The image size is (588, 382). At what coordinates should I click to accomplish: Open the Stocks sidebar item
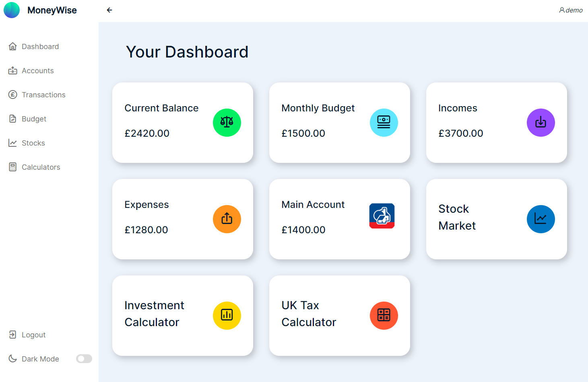click(33, 143)
